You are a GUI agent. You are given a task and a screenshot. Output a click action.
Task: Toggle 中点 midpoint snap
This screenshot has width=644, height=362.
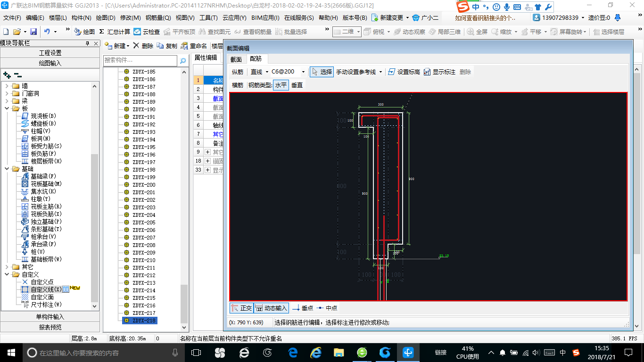click(x=326, y=308)
